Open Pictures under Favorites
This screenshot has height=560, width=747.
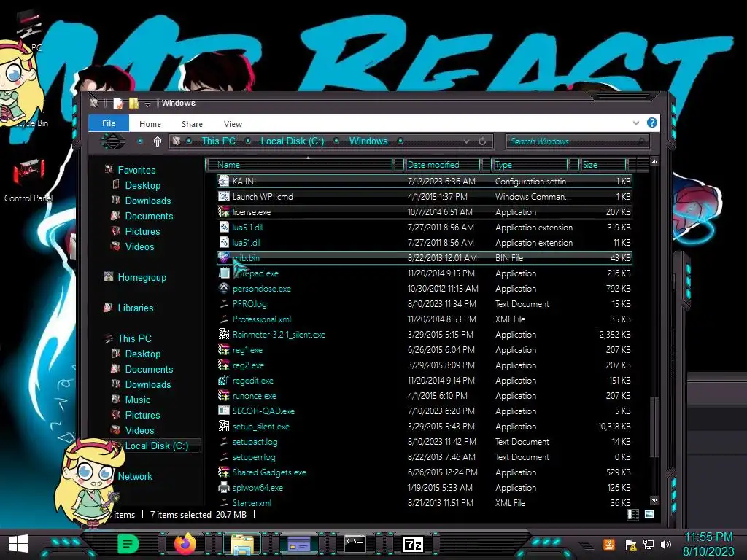point(142,231)
